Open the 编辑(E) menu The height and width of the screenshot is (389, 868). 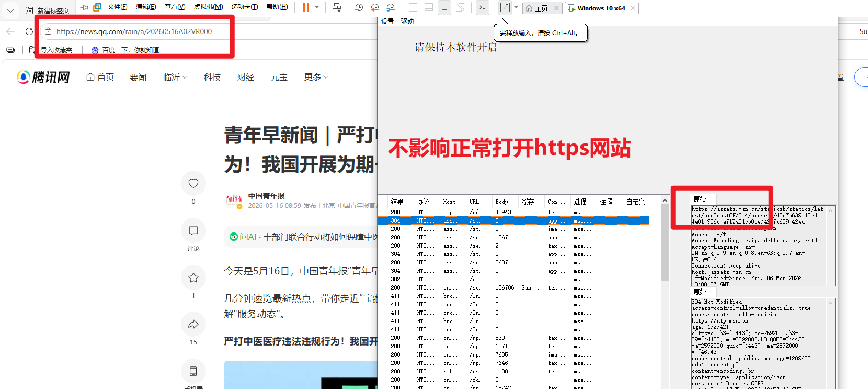pos(146,7)
